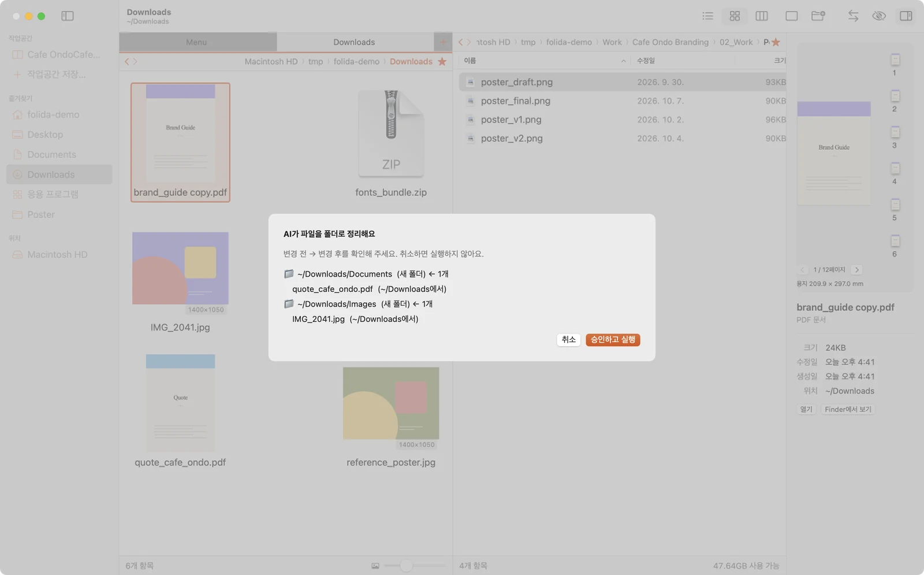Select the poster_v2.png row
This screenshot has width=924, height=575.
coord(623,139)
